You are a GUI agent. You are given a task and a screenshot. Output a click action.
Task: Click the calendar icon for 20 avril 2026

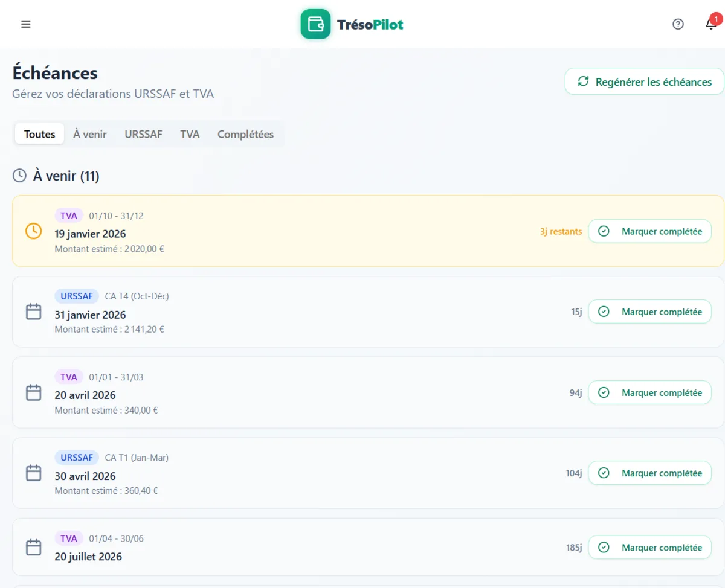point(34,392)
